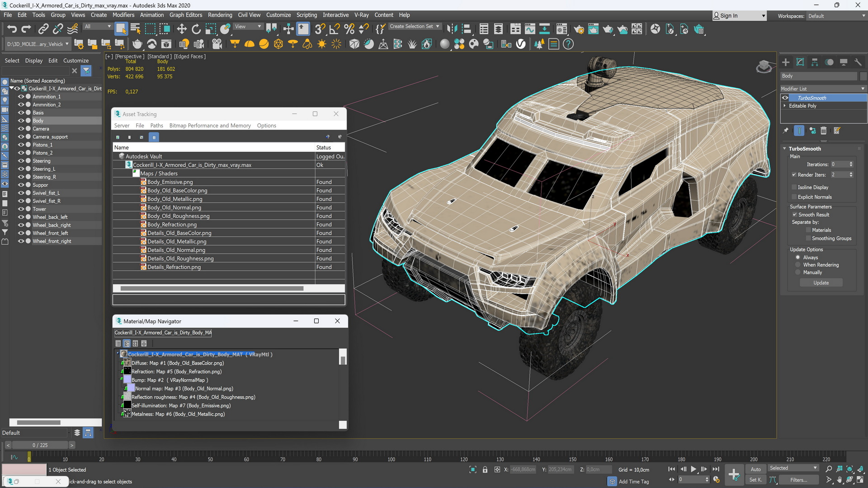This screenshot has height=488, width=868.
Task: Open the Hierarchy panel tab icon
Action: [x=815, y=62]
